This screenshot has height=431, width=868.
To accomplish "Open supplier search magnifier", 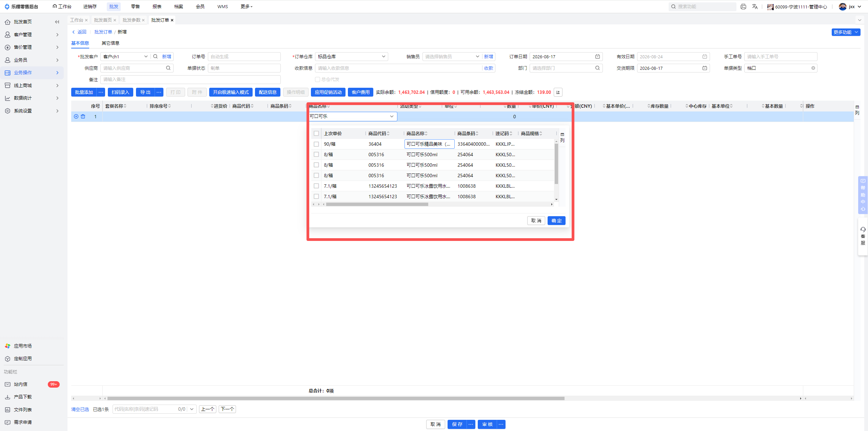I will 168,68.
